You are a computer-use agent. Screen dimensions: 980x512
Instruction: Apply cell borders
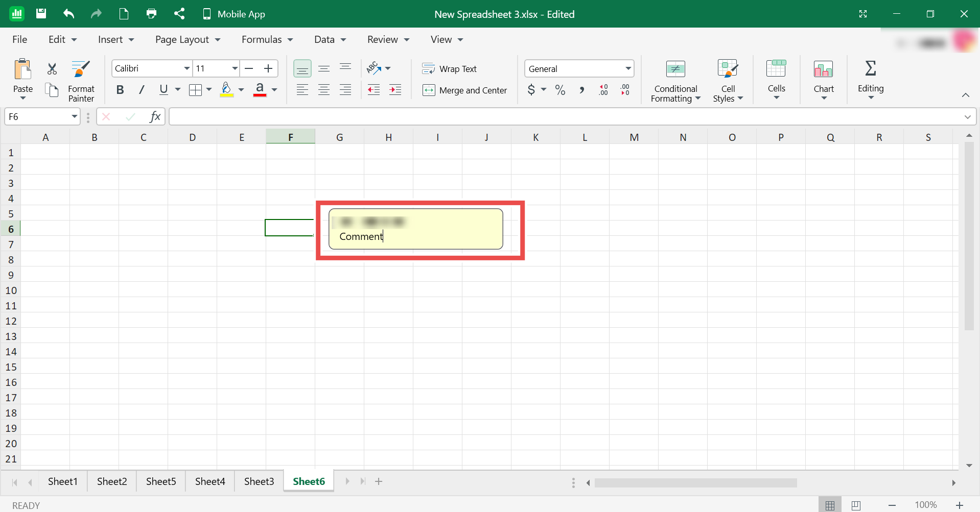195,90
